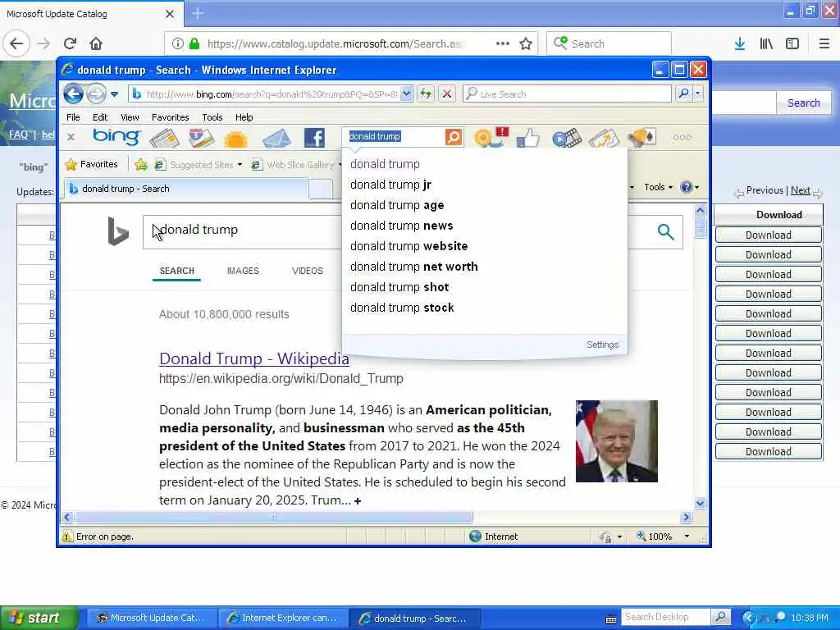
Task: Click the orange Bing Bar search button
Action: pos(453,137)
